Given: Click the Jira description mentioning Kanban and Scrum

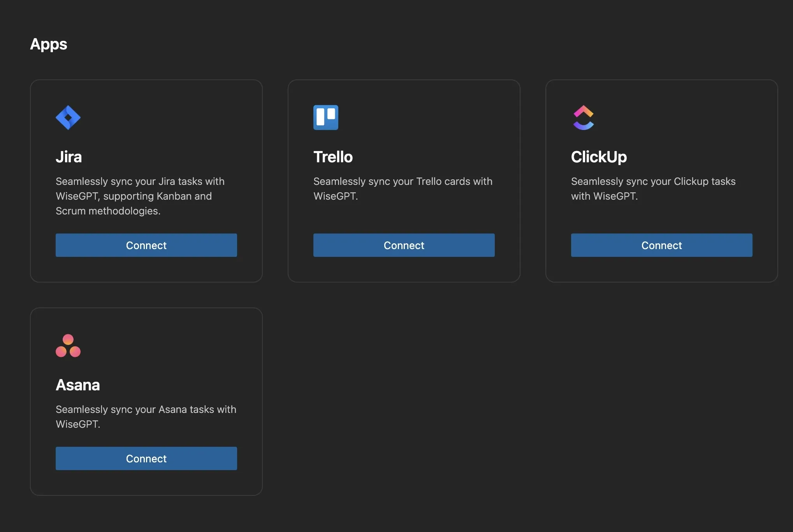Looking at the screenshot, I should click(x=140, y=196).
